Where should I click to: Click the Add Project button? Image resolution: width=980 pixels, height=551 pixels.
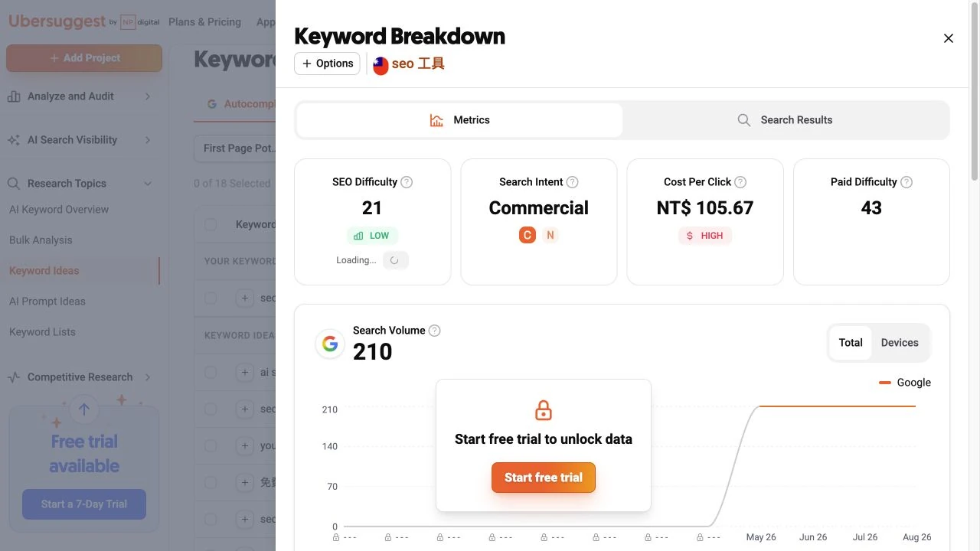pos(84,58)
